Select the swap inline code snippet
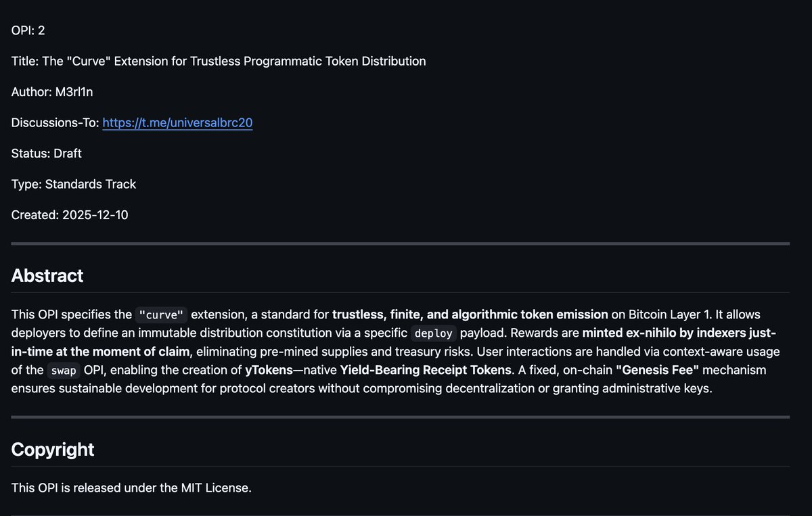The width and height of the screenshot is (812, 516). click(64, 371)
